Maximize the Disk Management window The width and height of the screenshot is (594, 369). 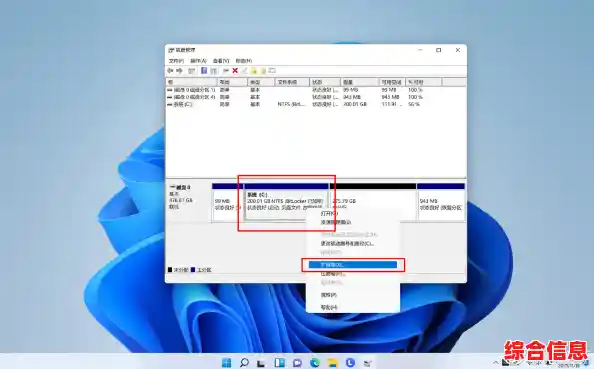point(439,50)
